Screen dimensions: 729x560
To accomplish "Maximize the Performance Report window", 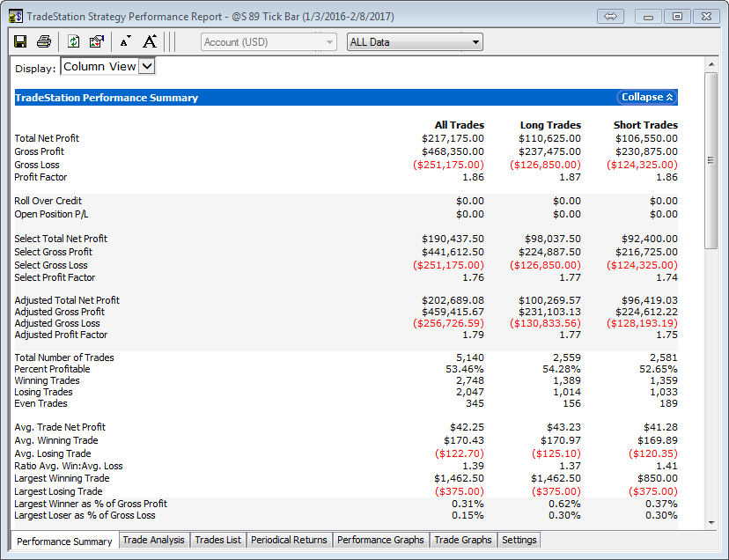I will pyautogui.click(x=677, y=17).
